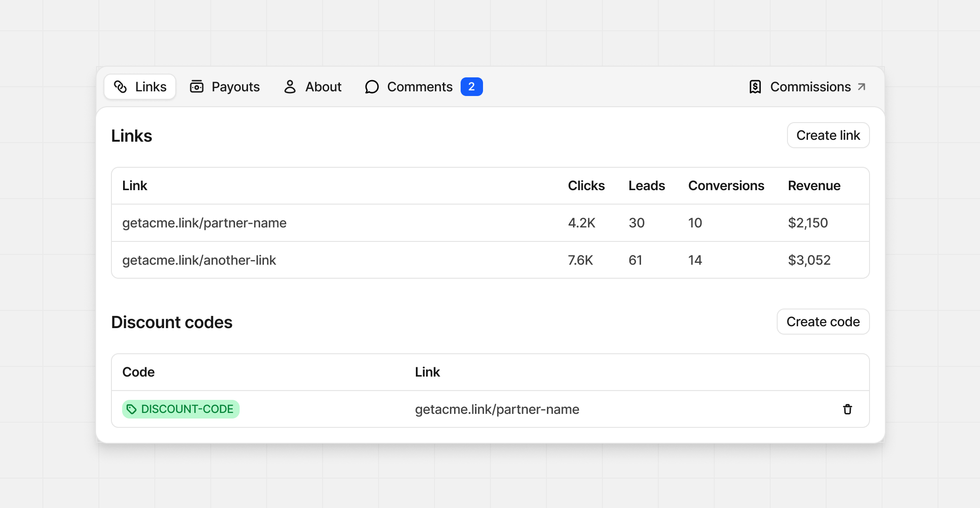Click the tag icon in DISCOUNT-CODE badge
Viewport: 980px width, 508px height.
pyautogui.click(x=132, y=409)
